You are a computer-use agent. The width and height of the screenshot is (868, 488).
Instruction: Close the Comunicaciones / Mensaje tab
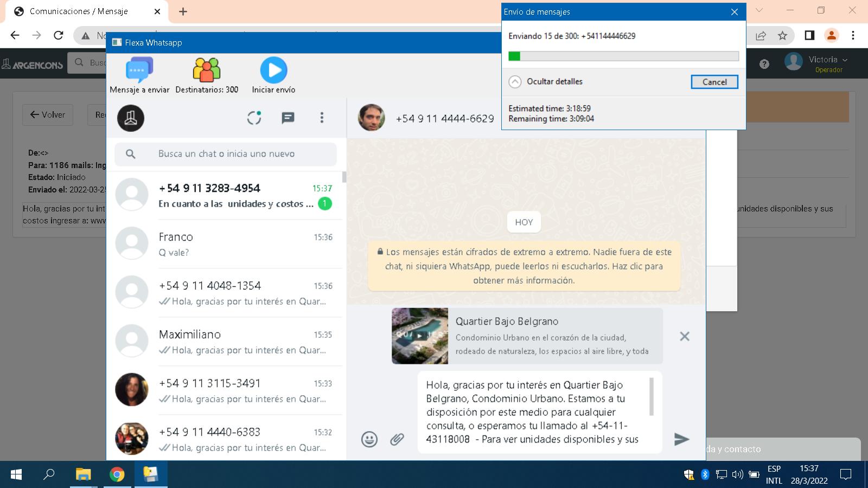click(x=157, y=11)
